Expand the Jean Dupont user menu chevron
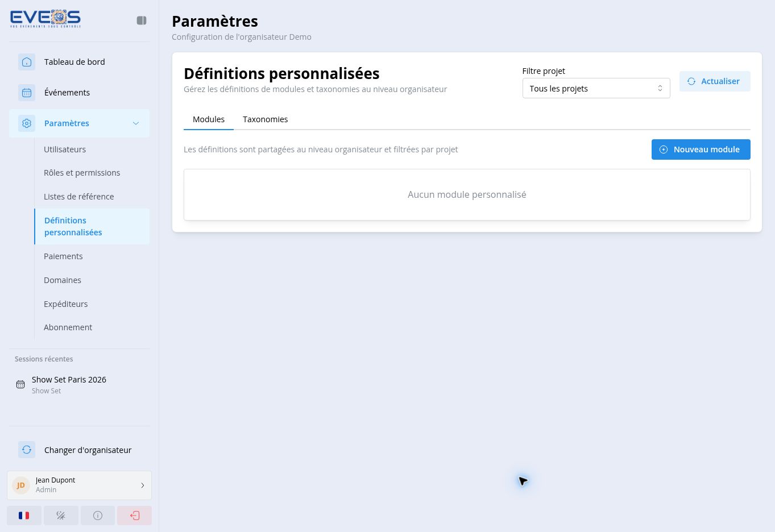The image size is (775, 532). point(143,485)
